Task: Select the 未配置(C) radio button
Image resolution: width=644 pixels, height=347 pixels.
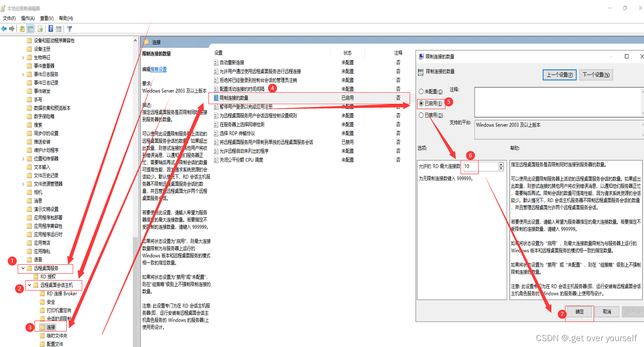Action: pyautogui.click(x=421, y=91)
